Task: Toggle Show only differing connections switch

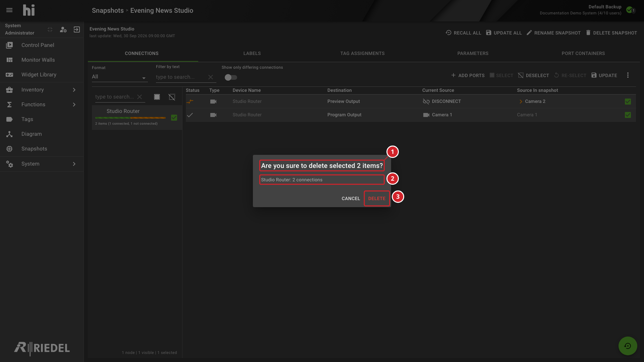Action: [x=231, y=77]
